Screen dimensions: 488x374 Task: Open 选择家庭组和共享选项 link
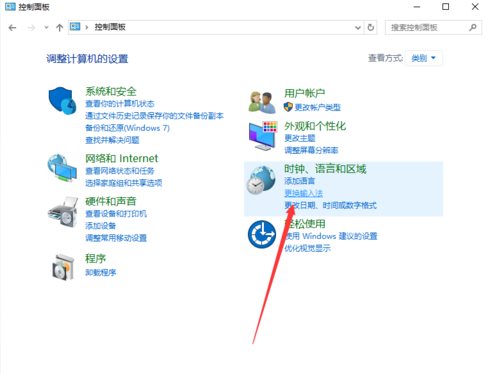point(124,183)
